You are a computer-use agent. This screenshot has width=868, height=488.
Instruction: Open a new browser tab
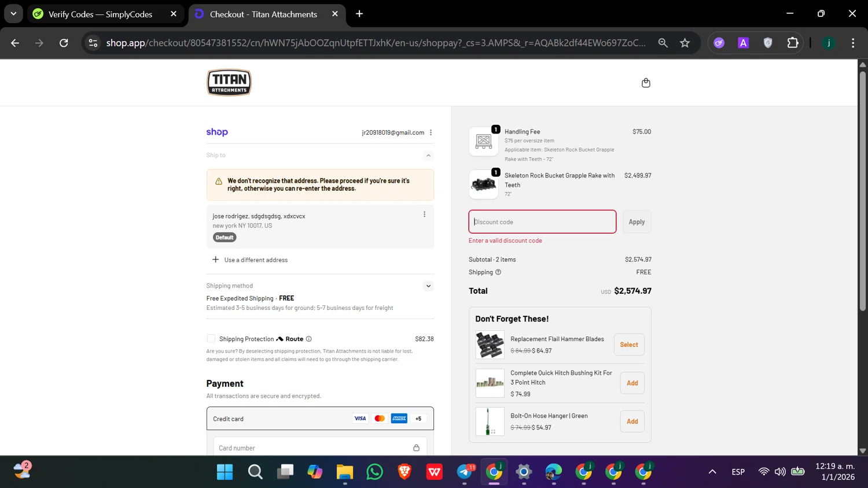tap(359, 14)
